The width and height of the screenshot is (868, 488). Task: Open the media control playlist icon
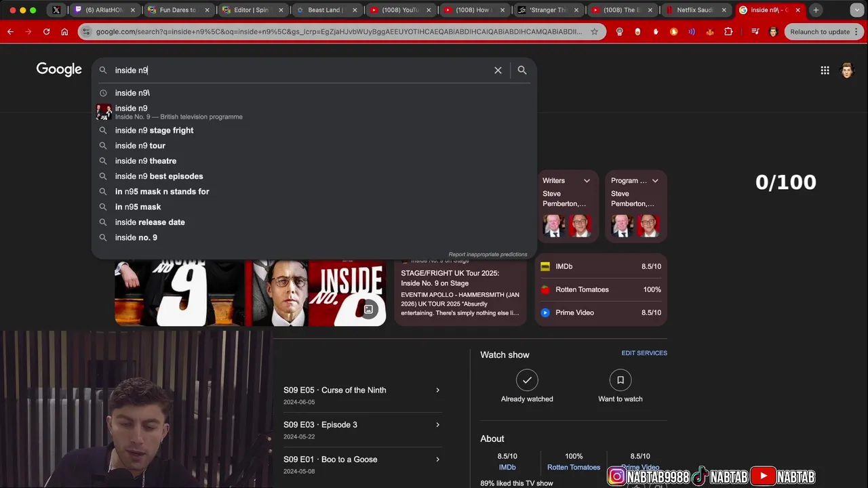coord(755,32)
